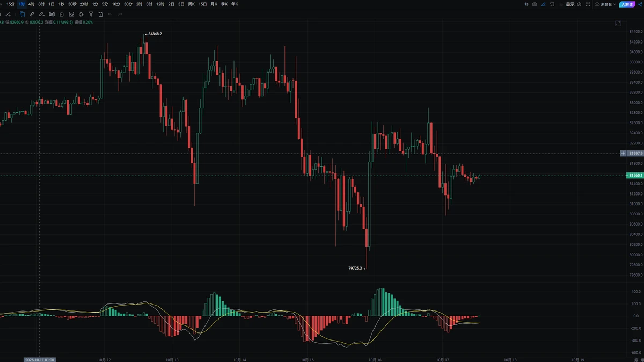Click the plus button beside 81997.9 price

point(623,154)
